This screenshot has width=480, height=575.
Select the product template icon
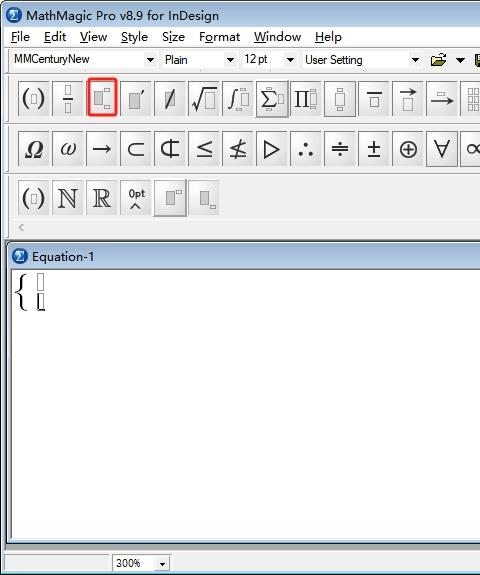[x=305, y=98]
